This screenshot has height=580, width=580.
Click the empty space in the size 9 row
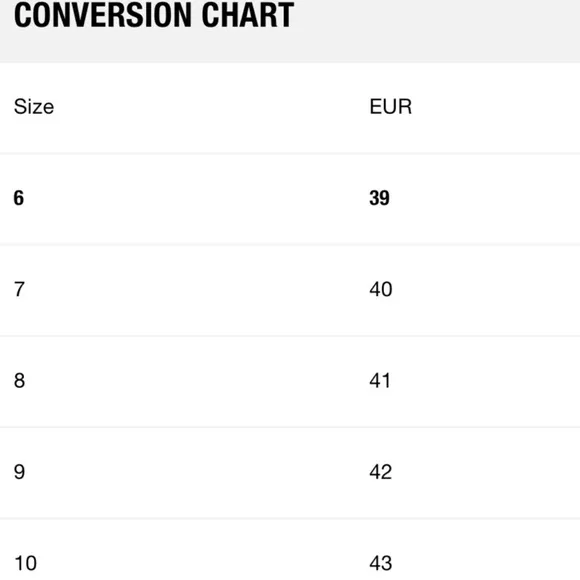pyautogui.click(x=196, y=472)
